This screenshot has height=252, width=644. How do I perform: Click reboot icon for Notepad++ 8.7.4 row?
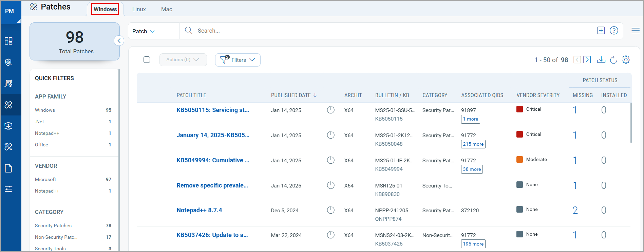click(x=331, y=210)
